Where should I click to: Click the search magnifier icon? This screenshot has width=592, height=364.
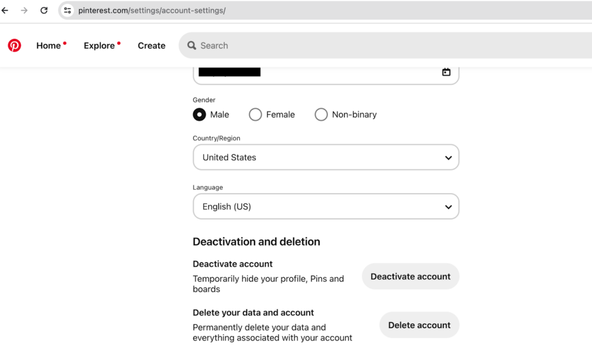(x=191, y=45)
